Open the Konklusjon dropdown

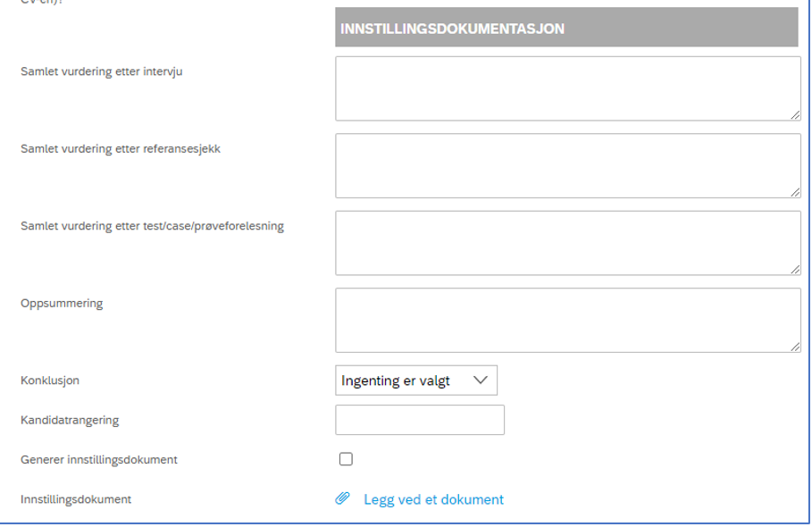pos(416,381)
